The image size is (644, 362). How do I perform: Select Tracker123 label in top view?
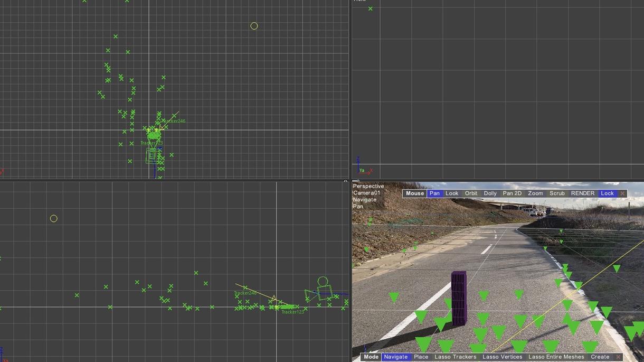151,143
